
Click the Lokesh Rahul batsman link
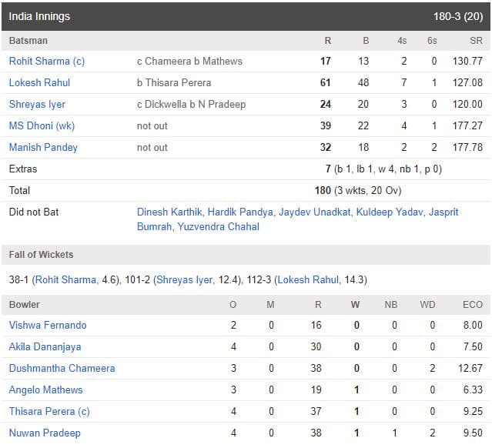pos(39,82)
